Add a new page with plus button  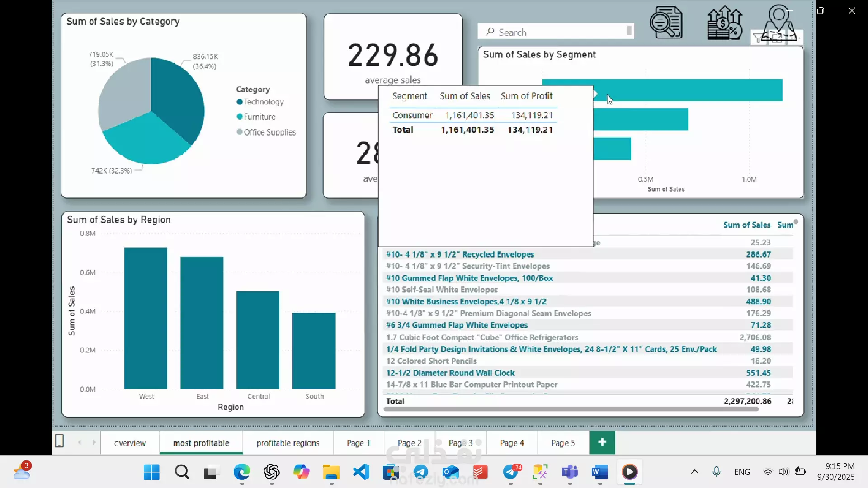[x=602, y=442]
